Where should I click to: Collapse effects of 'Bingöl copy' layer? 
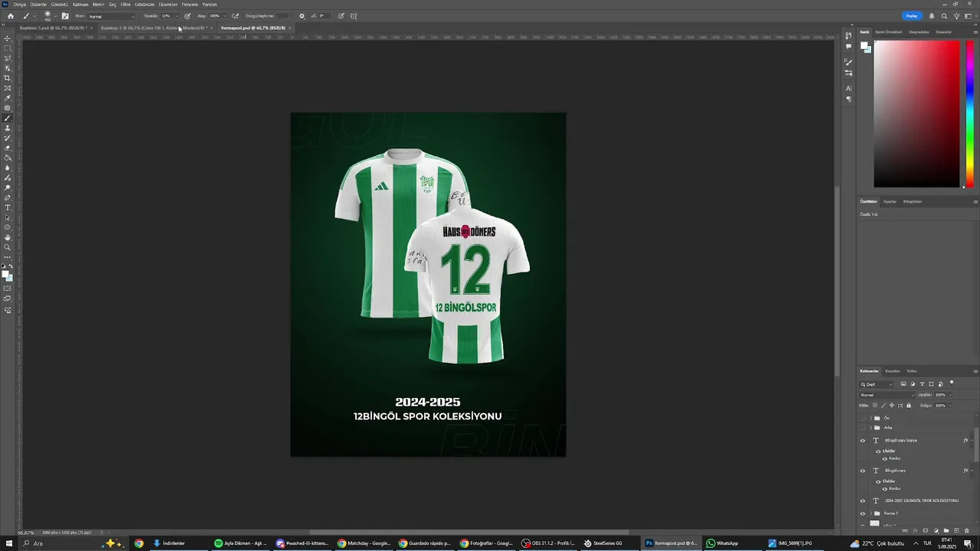[972, 471]
